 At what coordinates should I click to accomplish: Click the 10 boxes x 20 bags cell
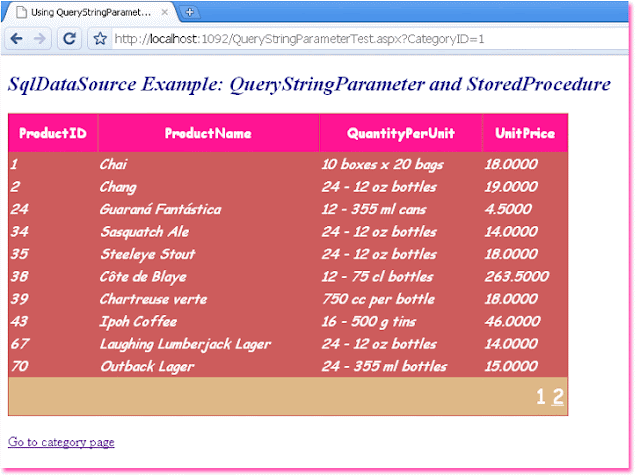pyautogui.click(x=401, y=164)
